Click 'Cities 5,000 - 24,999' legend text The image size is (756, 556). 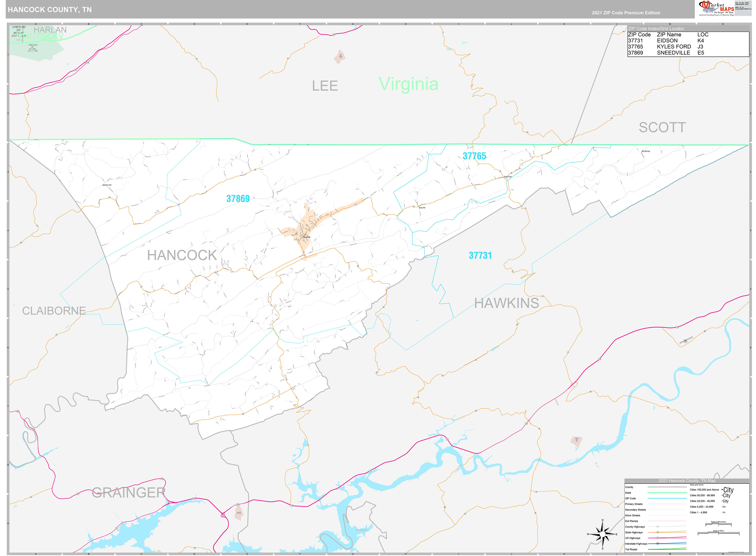point(701,507)
